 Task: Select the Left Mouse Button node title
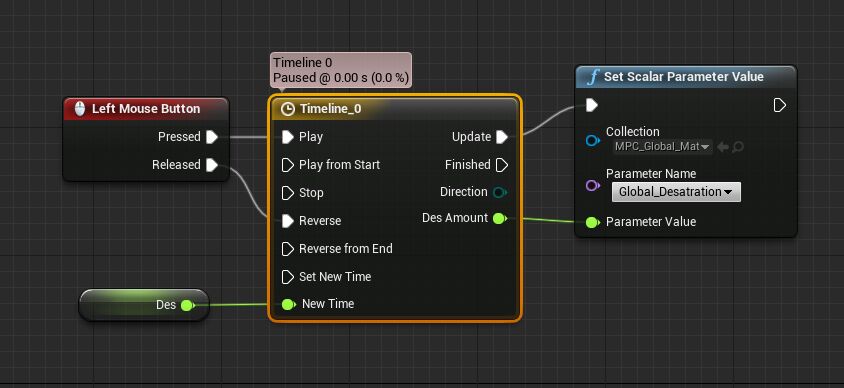(x=146, y=109)
